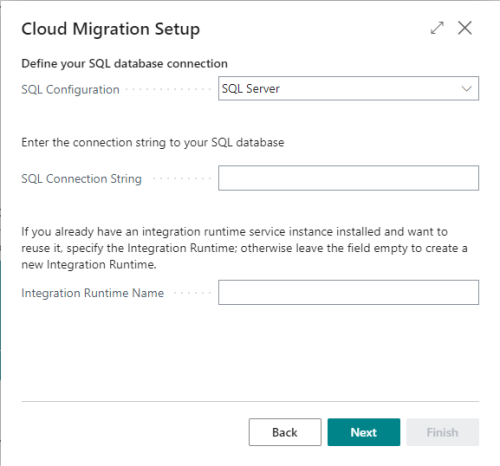
Task: Click the Cloud Migration Setup title
Action: [x=111, y=29]
